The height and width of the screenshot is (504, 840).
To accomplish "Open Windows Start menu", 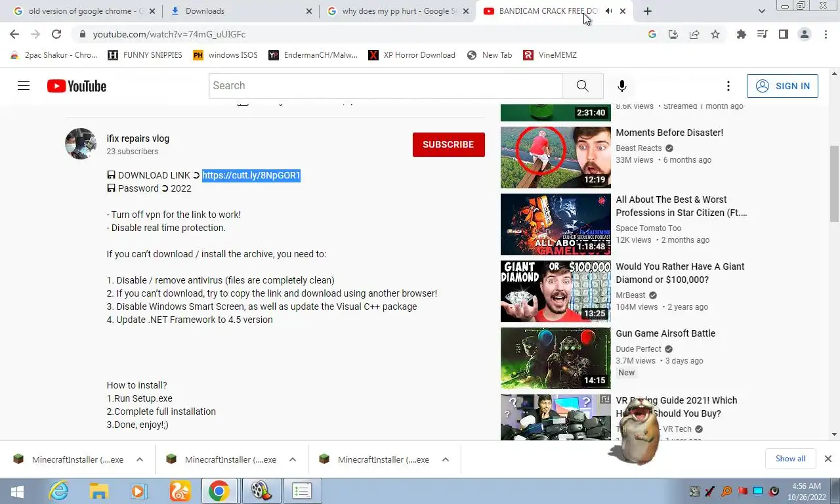I will click(x=18, y=491).
